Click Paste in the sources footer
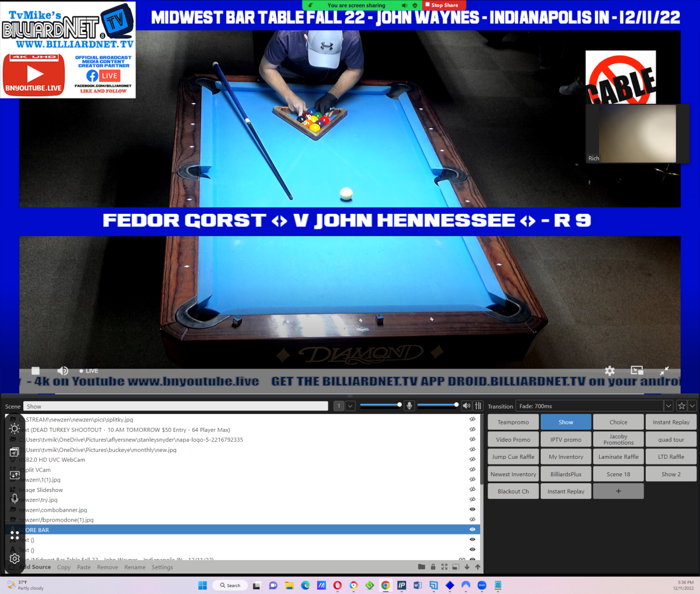This screenshot has height=594, width=700. (x=84, y=567)
